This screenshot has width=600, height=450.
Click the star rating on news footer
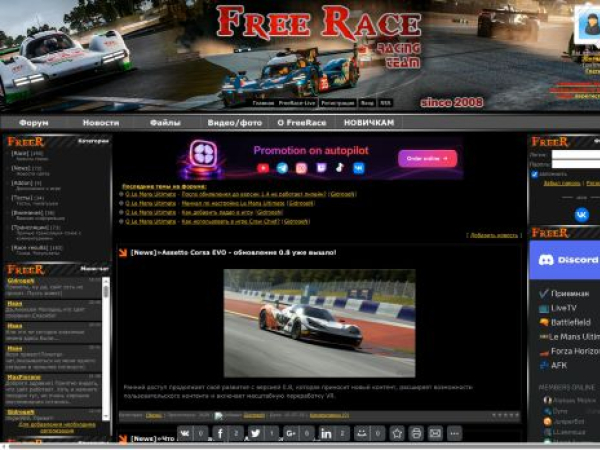click(x=505, y=415)
